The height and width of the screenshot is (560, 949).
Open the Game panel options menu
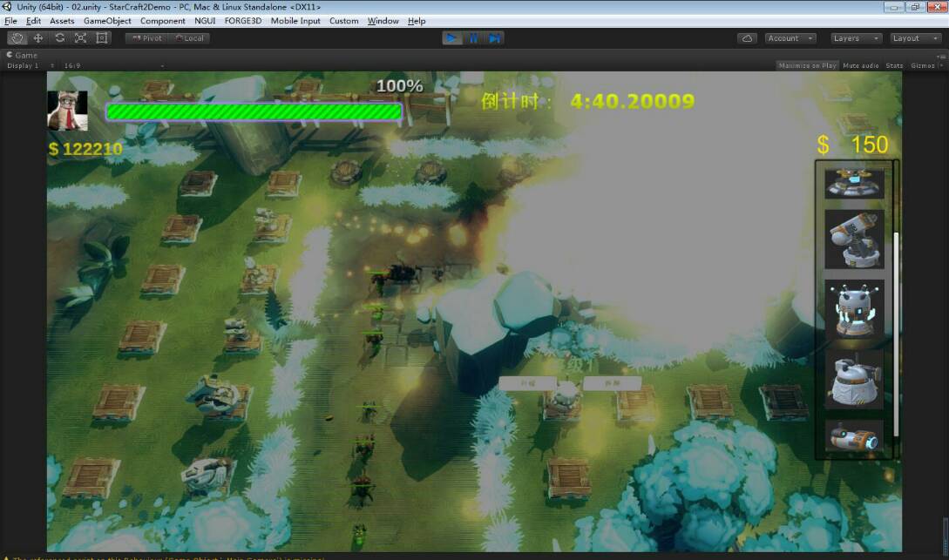click(x=942, y=56)
